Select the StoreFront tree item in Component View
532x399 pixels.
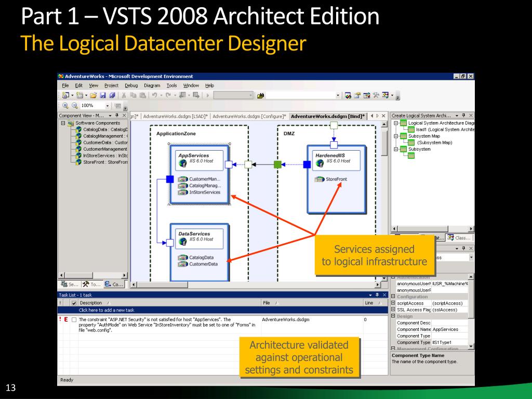tap(102, 162)
